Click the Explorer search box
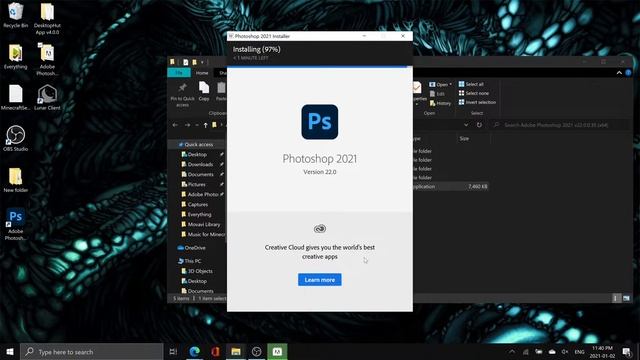Viewport: 640px width, 360px height. click(x=559, y=125)
